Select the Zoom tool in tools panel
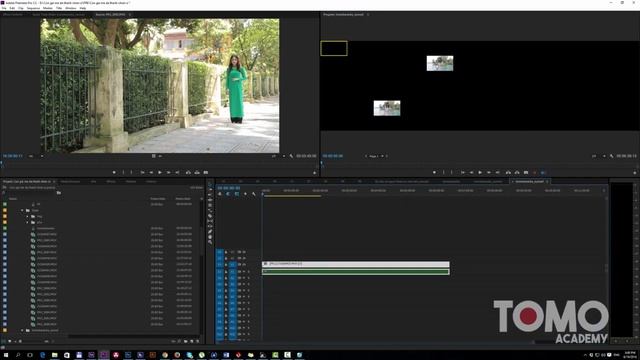This screenshot has width=640, height=360. (210, 242)
